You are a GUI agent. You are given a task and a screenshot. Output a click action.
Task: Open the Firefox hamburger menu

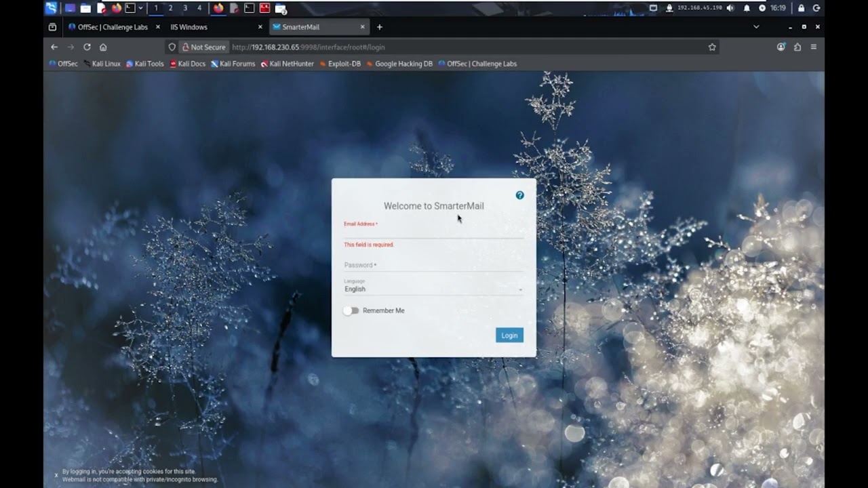814,47
